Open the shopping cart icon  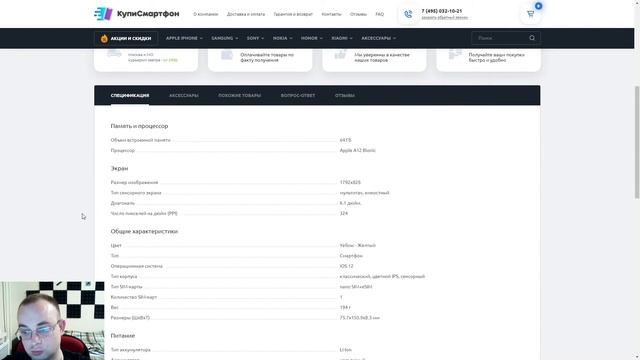[x=530, y=14]
